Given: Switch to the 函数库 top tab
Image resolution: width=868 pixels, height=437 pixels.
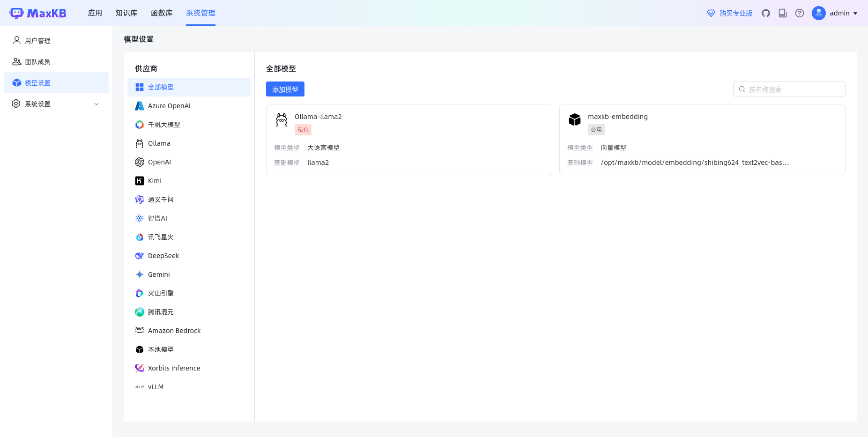Looking at the screenshot, I should coord(162,13).
